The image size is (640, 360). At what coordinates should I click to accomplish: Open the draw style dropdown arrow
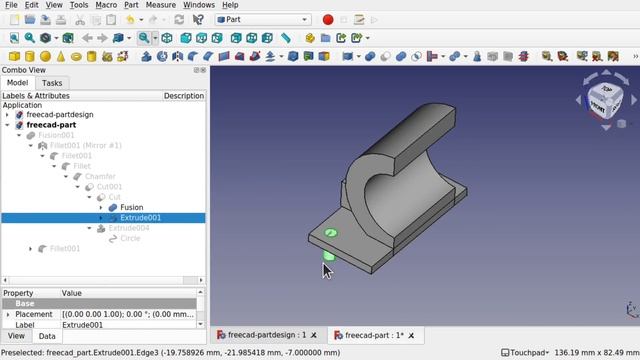pos(56,38)
